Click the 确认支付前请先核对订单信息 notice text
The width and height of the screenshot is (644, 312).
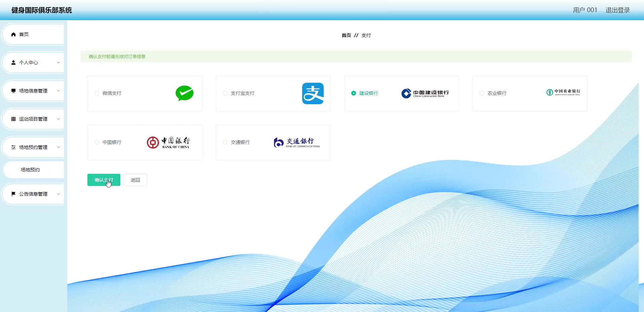117,56
